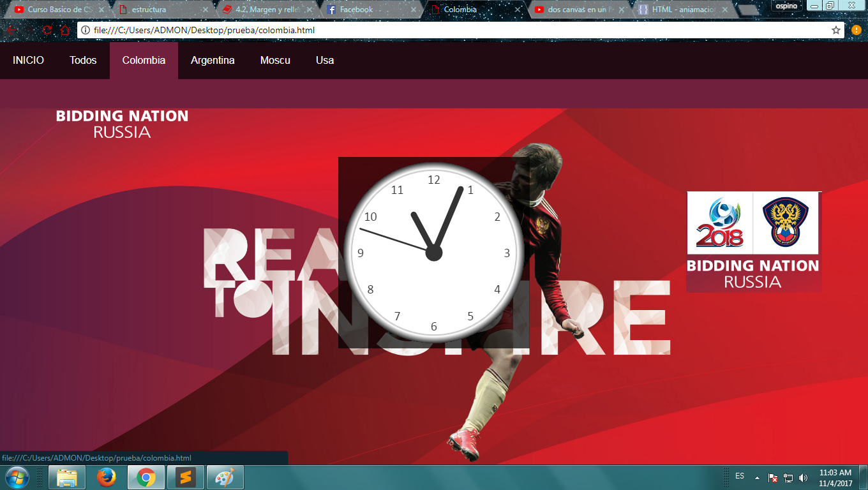The width and height of the screenshot is (868, 490).
Task: Open the volume speaker tray icon
Action: tap(803, 477)
